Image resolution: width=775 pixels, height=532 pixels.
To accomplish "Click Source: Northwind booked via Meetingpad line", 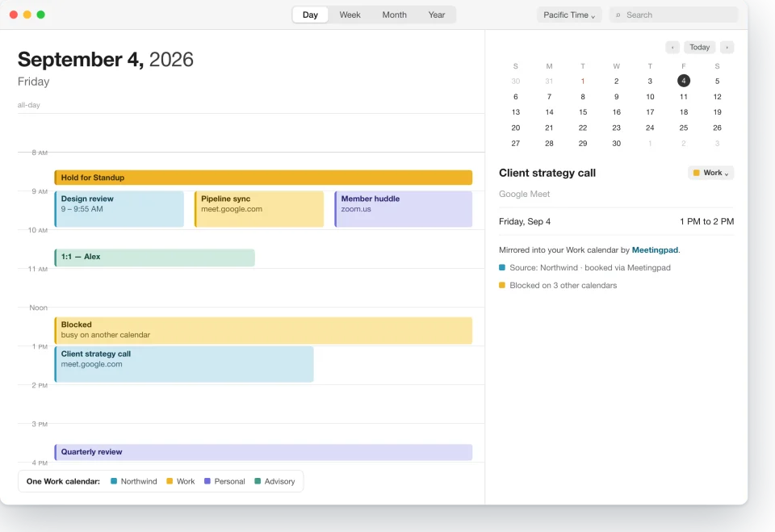I will tap(584, 267).
